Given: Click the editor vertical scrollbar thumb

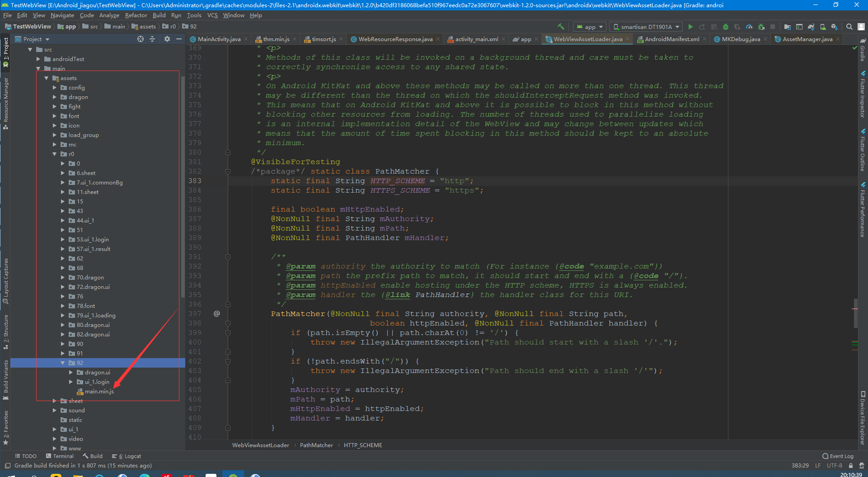Looking at the screenshot, I should click(855, 313).
